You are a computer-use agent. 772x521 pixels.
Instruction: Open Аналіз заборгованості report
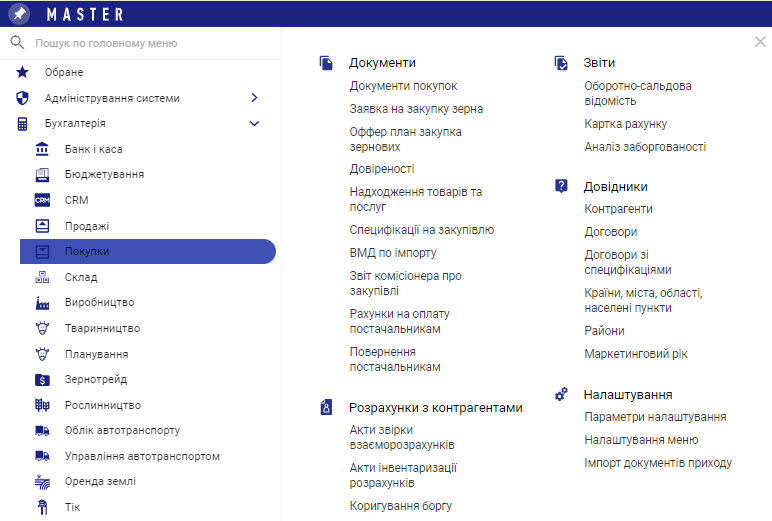coord(645,147)
